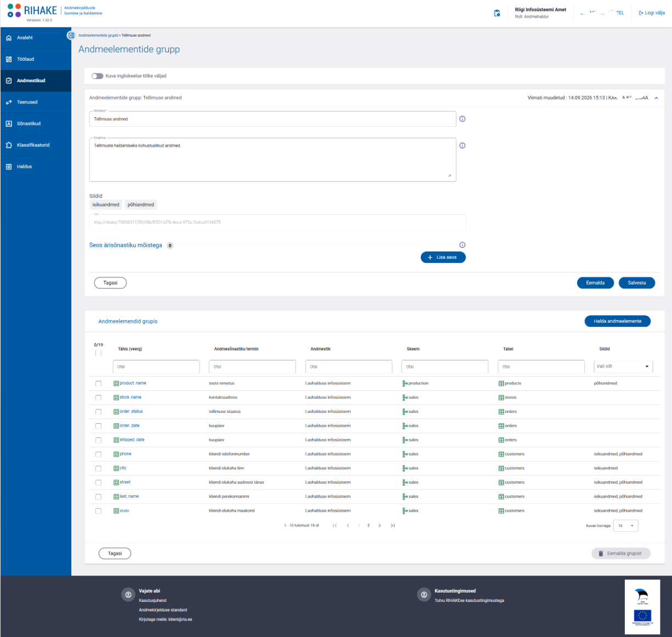The image size is (672, 637).
Task: Show info for the Nimetus field
Action: tap(462, 119)
